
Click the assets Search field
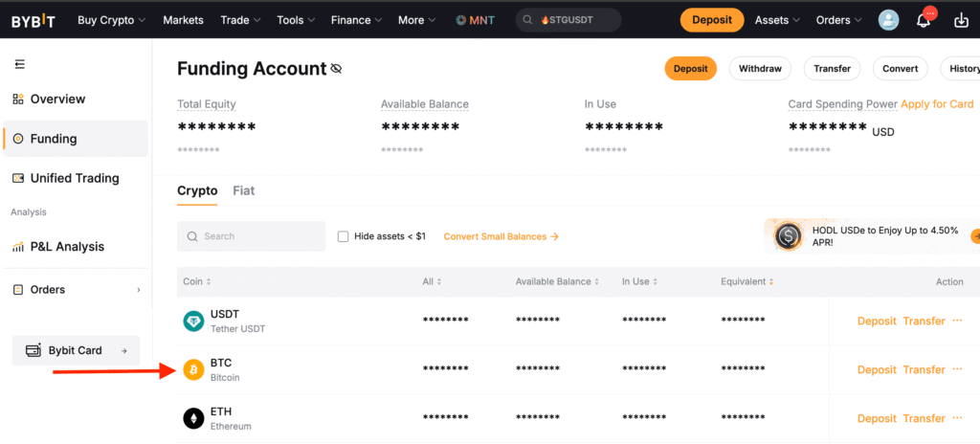pos(252,236)
